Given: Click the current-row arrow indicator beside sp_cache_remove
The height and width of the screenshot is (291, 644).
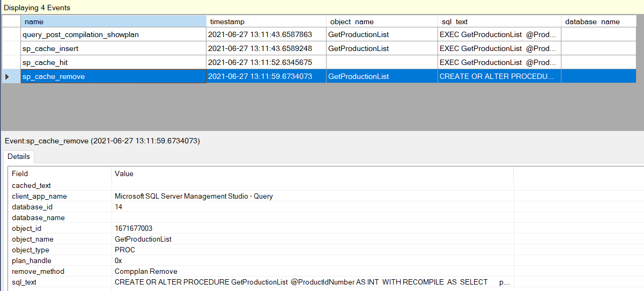Looking at the screenshot, I should point(7,77).
